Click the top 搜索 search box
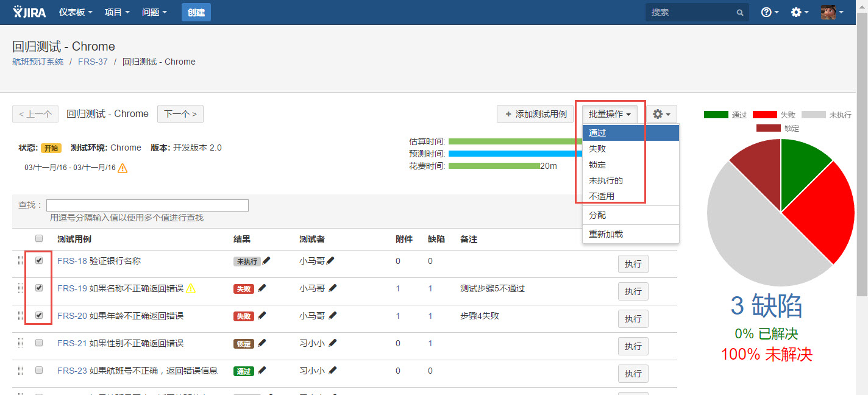The width and height of the screenshot is (868, 395). click(x=697, y=12)
